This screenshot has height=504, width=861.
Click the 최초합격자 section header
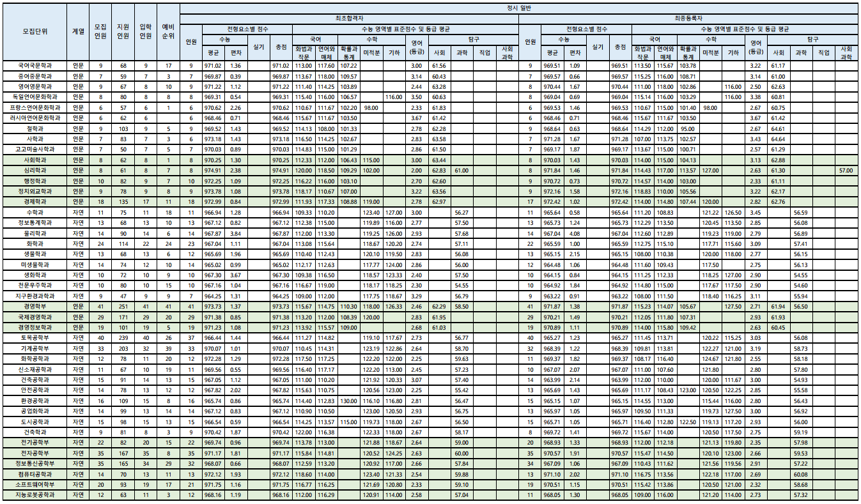click(349, 17)
